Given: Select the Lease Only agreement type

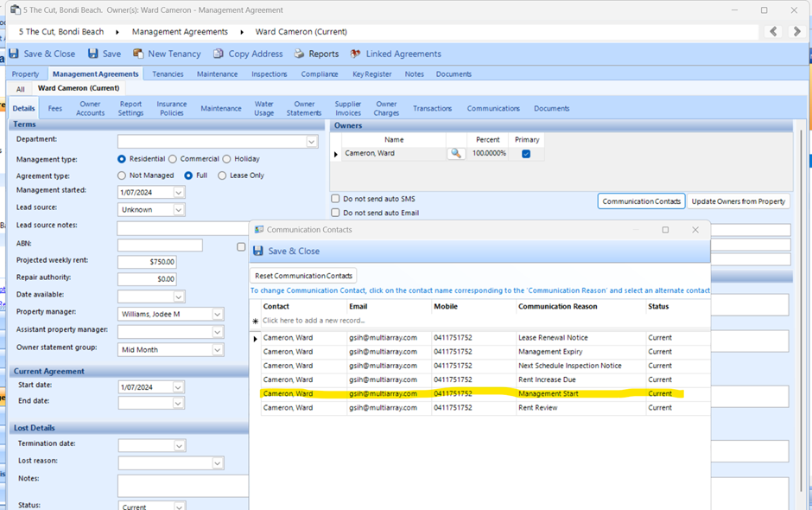Looking at the screenshot, I should click(x=222, y=175).
